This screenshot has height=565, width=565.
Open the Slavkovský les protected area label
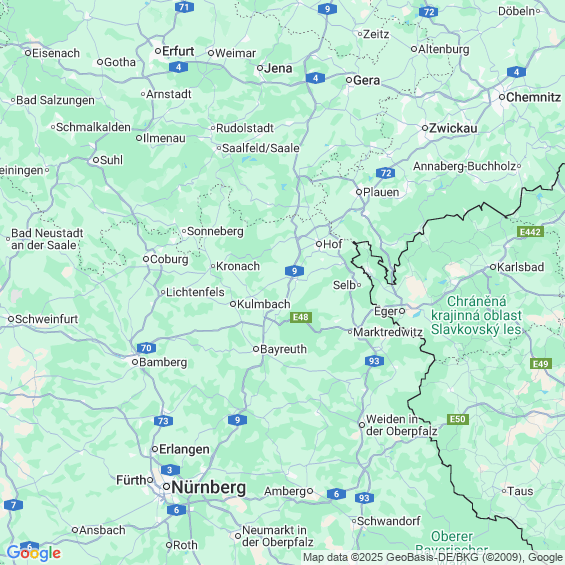click(x=476, y=315)
